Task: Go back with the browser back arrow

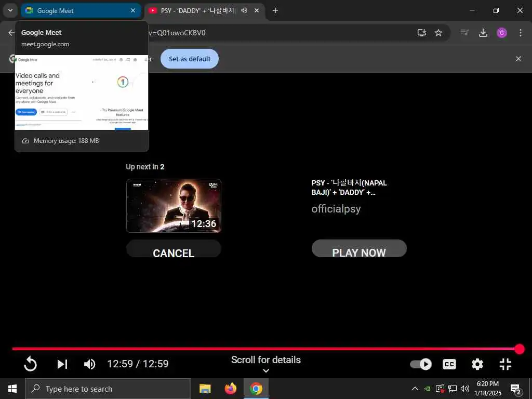Action: coord(11,33)
